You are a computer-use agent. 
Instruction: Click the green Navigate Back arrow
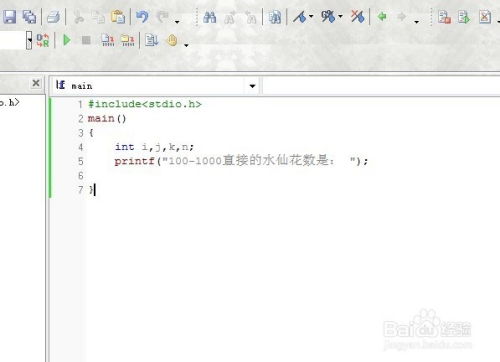pyautogui.click(x=382, y=16)
